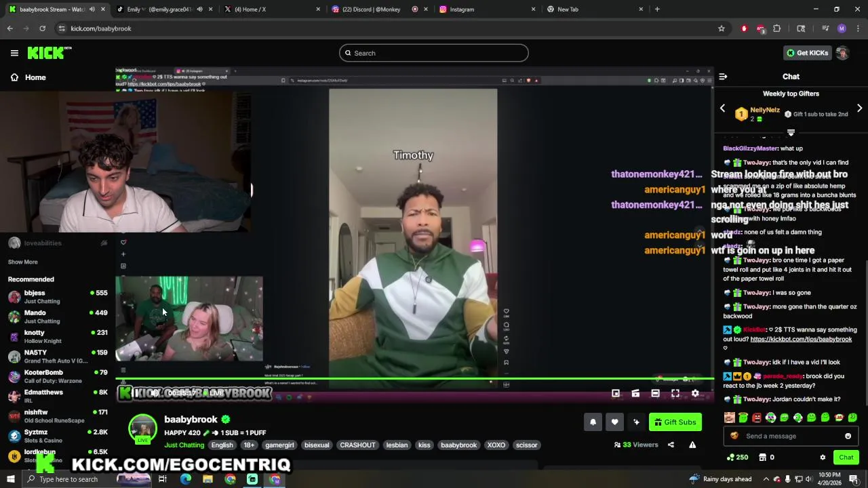Open emoji picker in chat input
The width and height of the screenshot is (868, 488).
click(848, 436)
